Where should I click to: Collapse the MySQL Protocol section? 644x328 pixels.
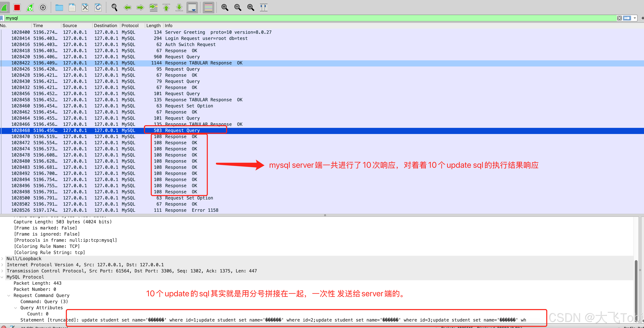(x=2, y=277)
